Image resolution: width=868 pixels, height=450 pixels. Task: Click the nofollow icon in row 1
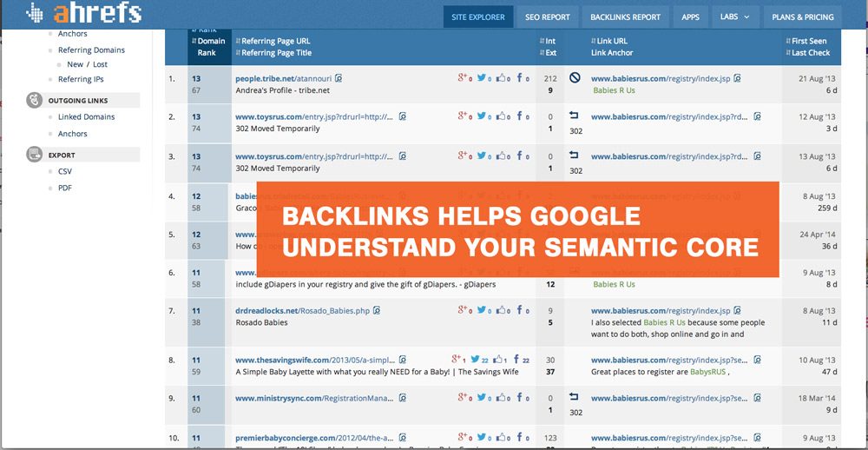575,78
